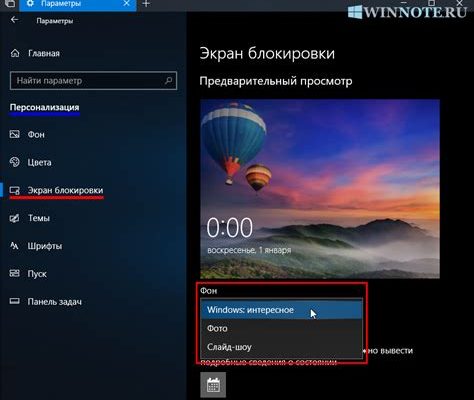Screen dimensions: 474x400
Task: Open Цвета palette icon
Action: click(x=14, y=162)
